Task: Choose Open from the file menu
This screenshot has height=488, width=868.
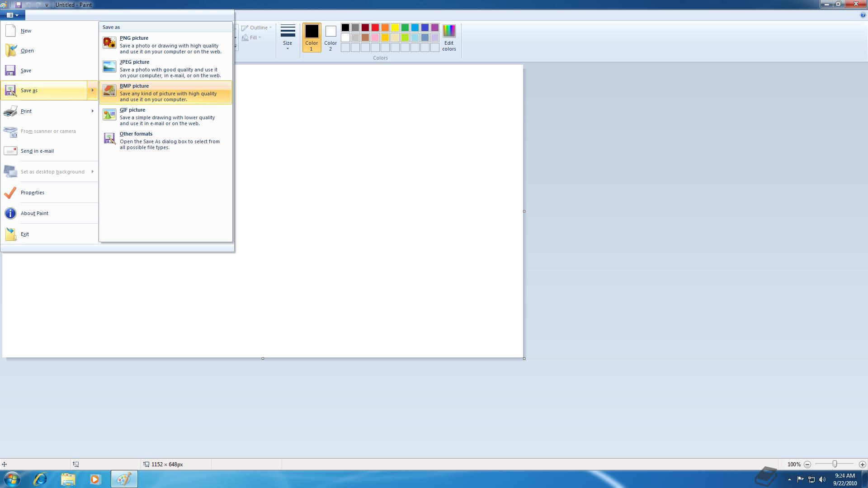Action: [x=50, y=51]
